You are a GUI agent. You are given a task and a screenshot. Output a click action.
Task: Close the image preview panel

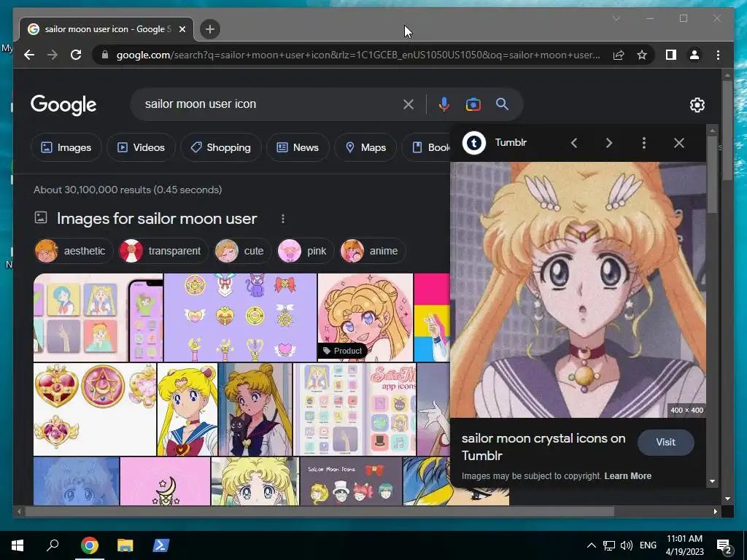tap(679, 143)
